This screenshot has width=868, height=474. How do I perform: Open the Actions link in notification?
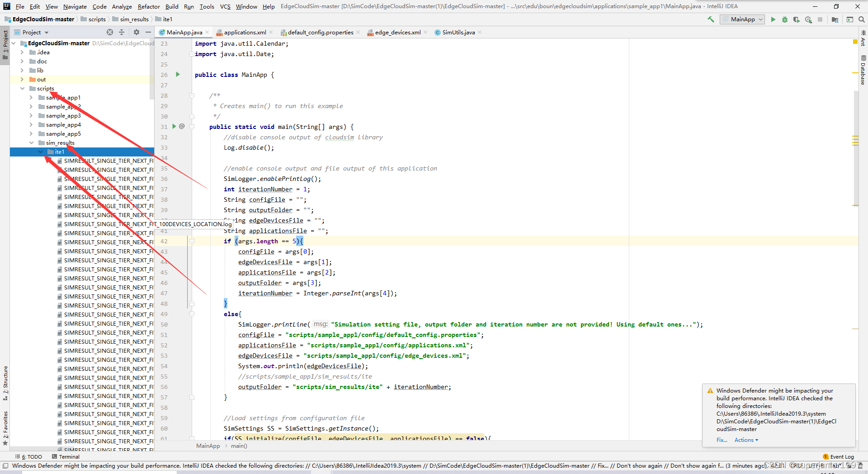(x=746, y=440)
